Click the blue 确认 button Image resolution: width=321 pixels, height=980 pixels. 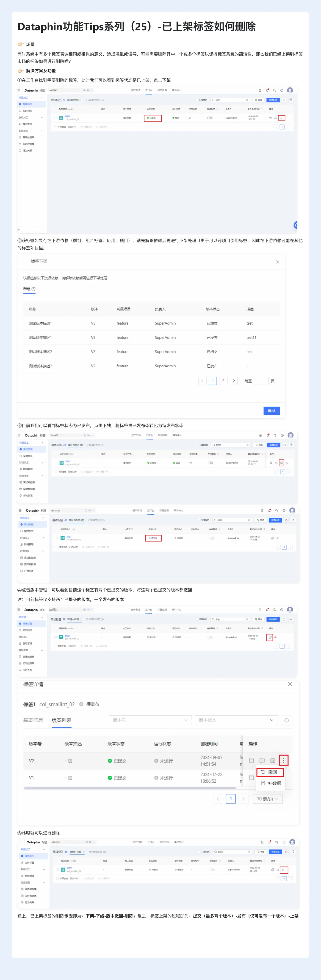pos(272,411)
